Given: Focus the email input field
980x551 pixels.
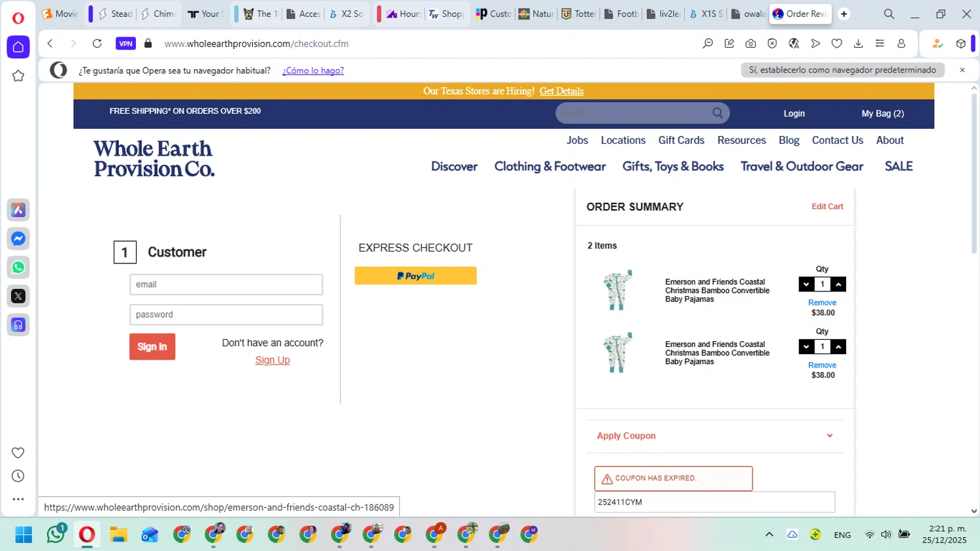Looking at the screenshot, I should click(x=226, y=284).
